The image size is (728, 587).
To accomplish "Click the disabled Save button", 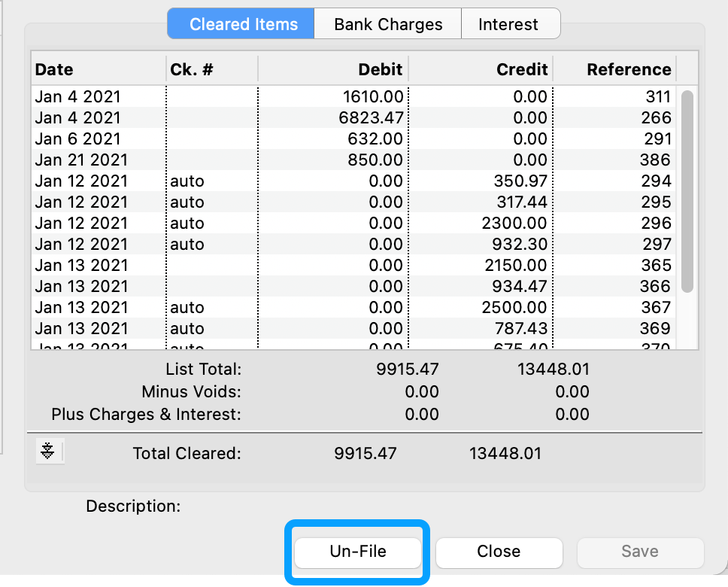I will coord(640,552).
